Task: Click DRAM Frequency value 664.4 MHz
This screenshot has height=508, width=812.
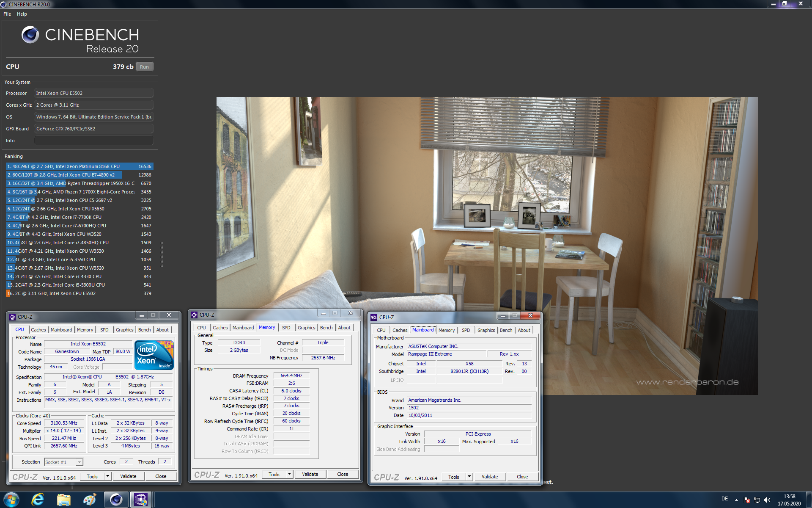Action: pyautogui.click(x=291, y=375)
